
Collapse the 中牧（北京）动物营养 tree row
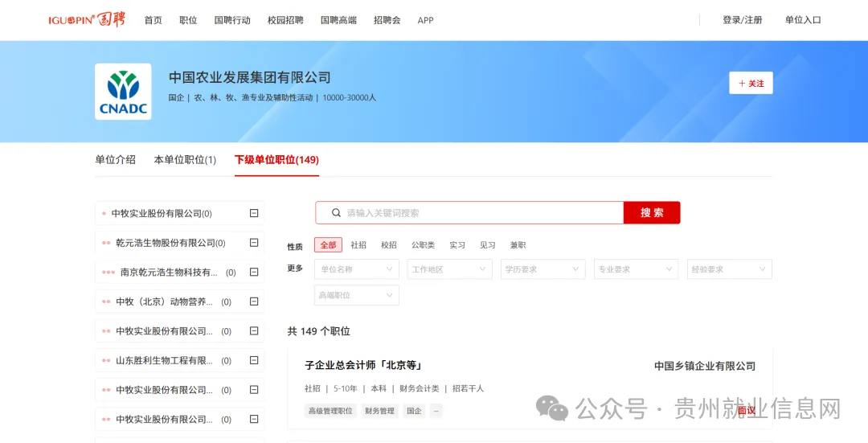pos(254,301)
